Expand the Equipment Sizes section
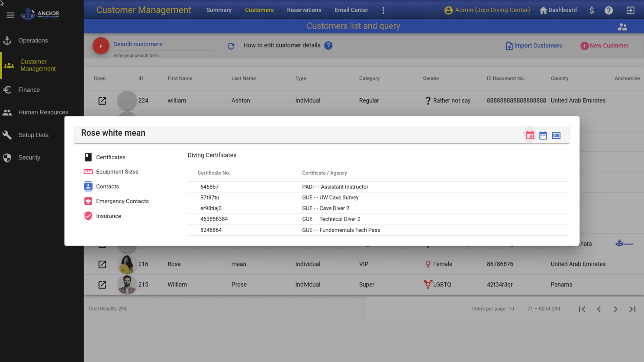This screenshot has width=644, height=362. click(x=117, y=172)
